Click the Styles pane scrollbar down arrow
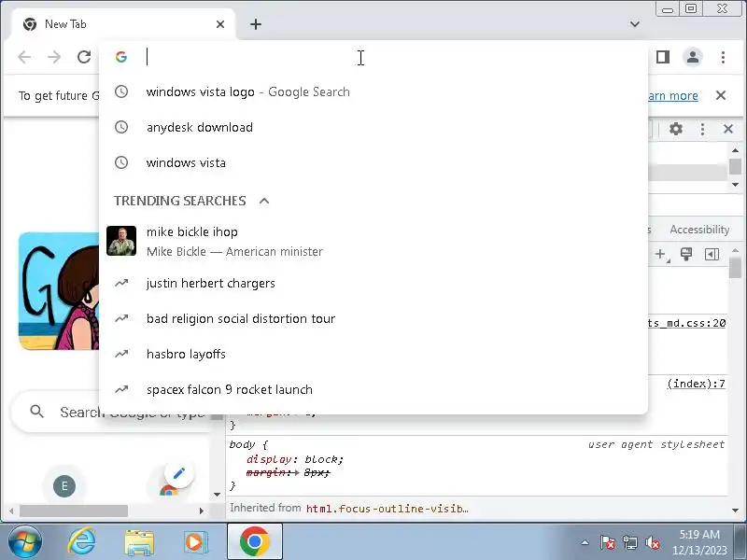The image size is (747, 560). (x=735, y=511)
